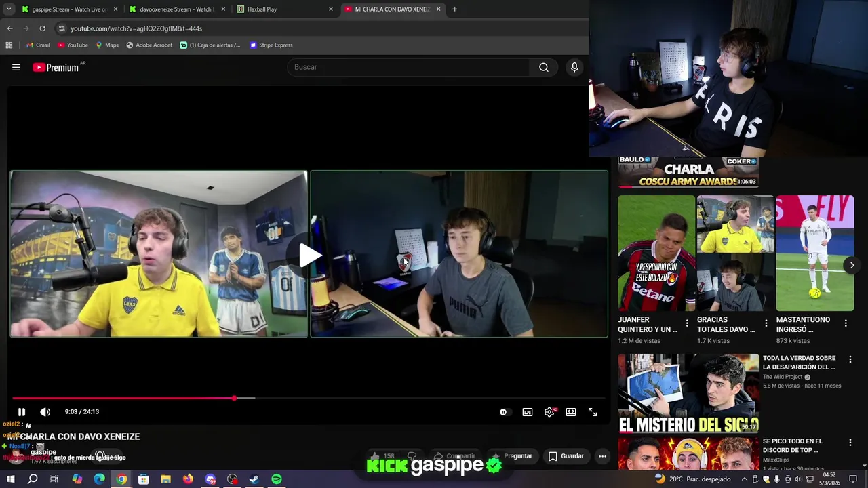This screenshot has height=488, width=868.
Task: Open Windows taskbar search magnifier
Action: (x=33, y=479)
